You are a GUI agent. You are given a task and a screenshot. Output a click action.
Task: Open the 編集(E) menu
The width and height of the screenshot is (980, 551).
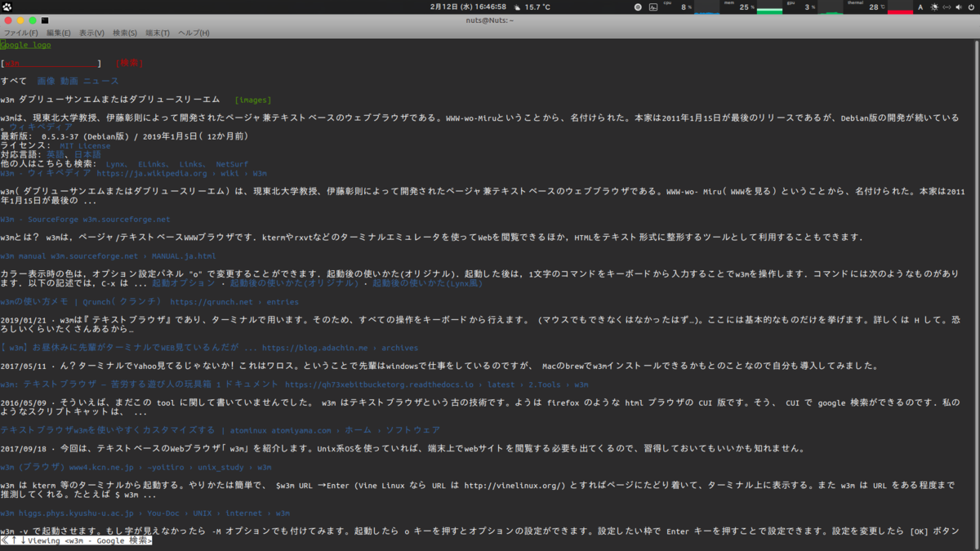tap(59, 33)
